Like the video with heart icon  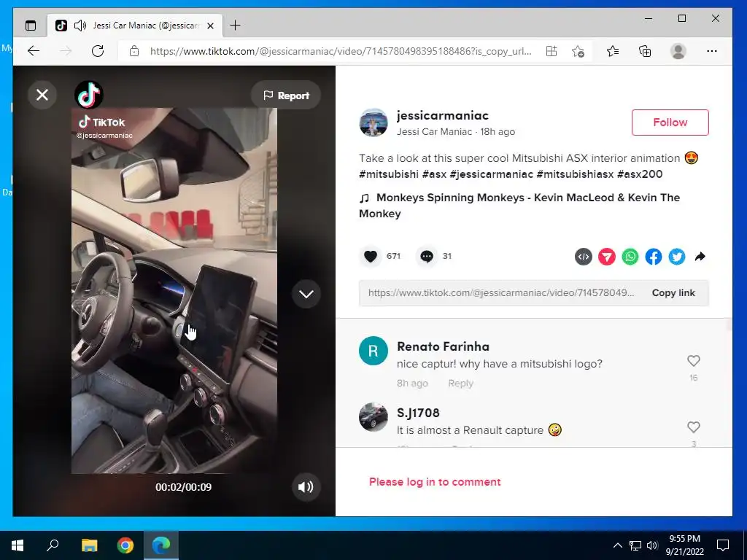(x=371, y=256)
